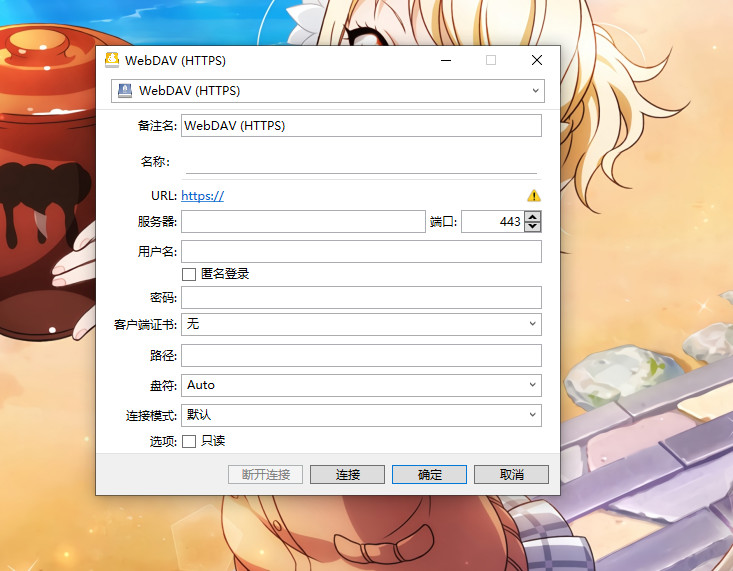Image resolution: width=733 pixels, height=571 pixels.
Task: Click the 取消 cancel button
Action: [x=511, y=475]
